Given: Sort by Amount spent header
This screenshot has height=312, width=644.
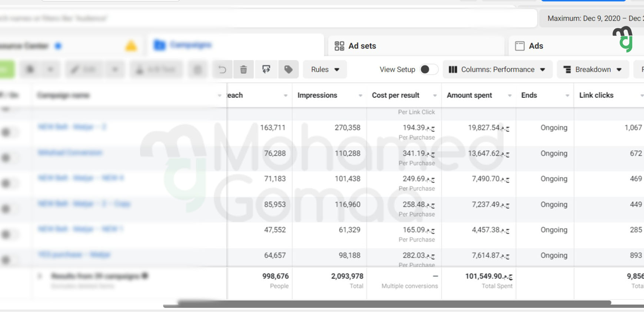Looking at the screenshot, I should click(x=469, y=95).
